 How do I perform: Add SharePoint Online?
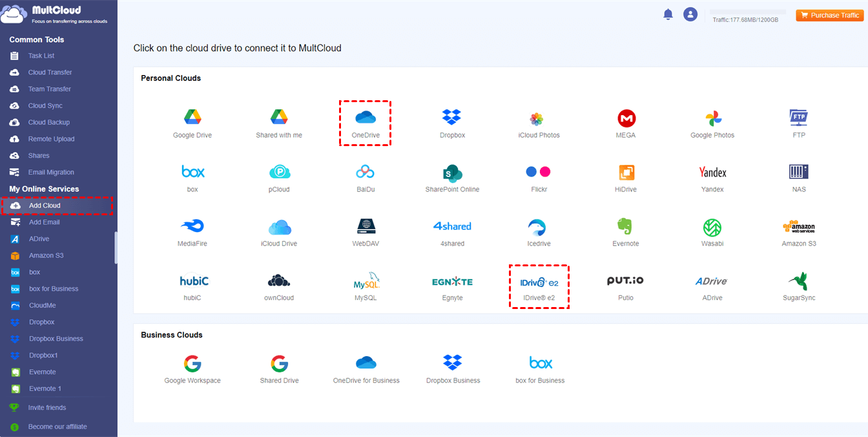tap(452, 178)
